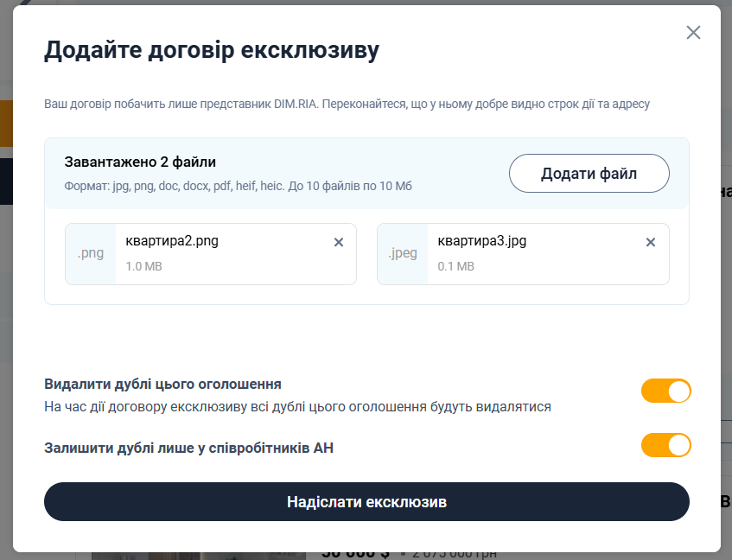Click the DIM.RIA representative notice text
The width and height of the screenshot is (732, 560).
point(347,104)
